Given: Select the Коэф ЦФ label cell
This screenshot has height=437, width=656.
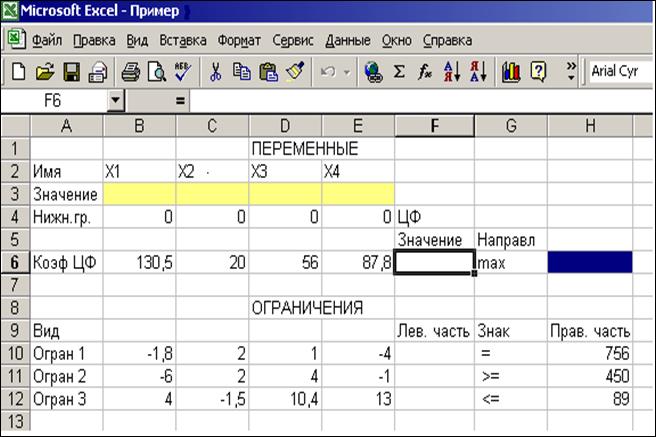Looking at the screenshot, I should [x=66, y=262].
